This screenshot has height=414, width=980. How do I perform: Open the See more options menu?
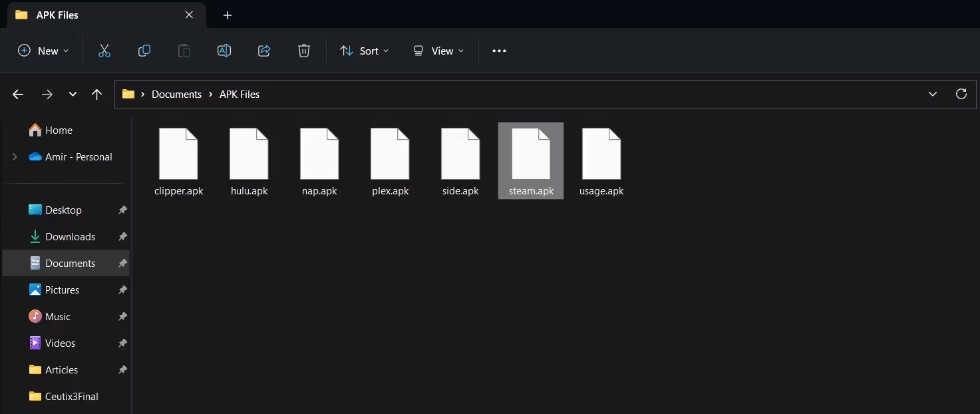[499, 51]
